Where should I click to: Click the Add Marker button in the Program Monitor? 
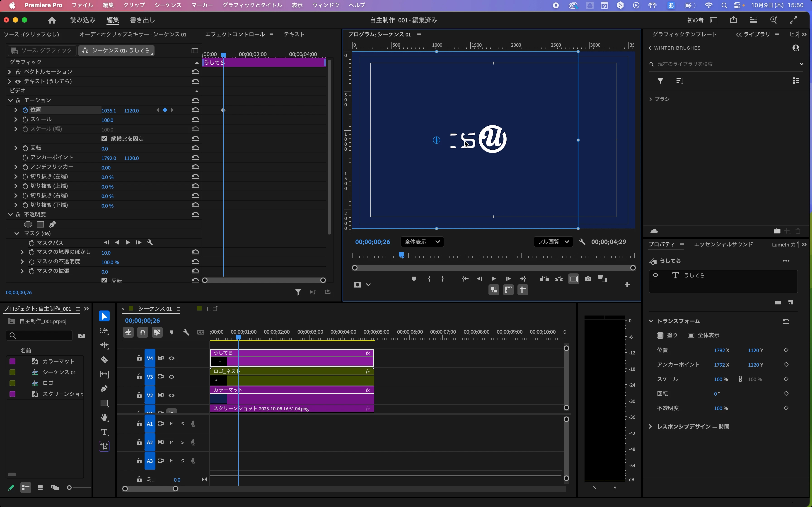414,279
